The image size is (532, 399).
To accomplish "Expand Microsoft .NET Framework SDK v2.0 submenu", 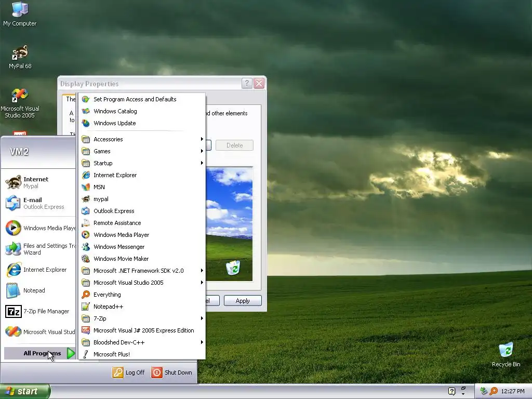I will [x=142, y=271].
